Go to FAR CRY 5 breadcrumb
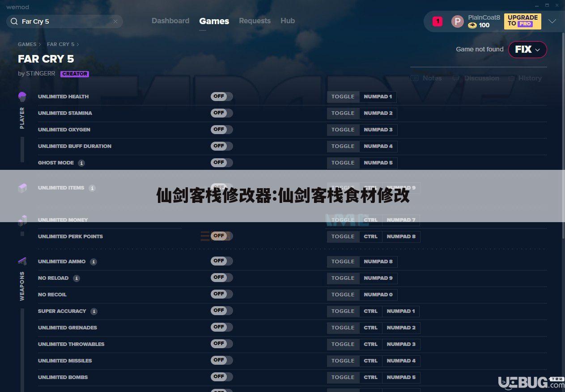The height and width of the screenshot is (392, 565). click(x=61, y=44)
